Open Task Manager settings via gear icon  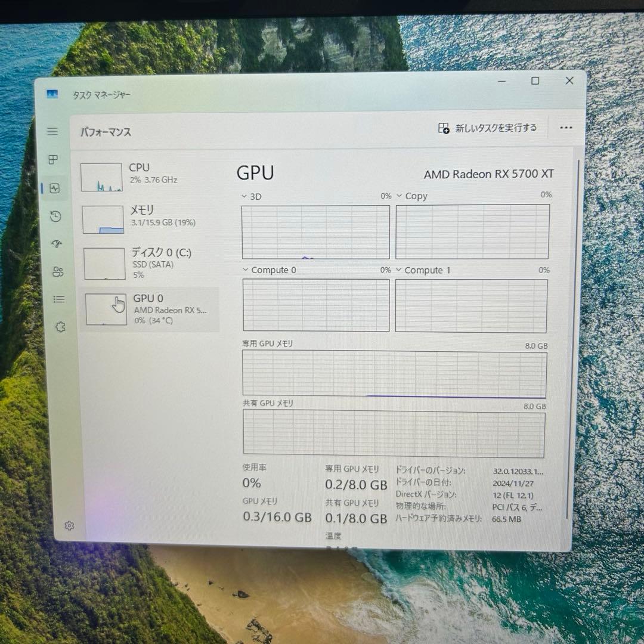tap(70, 525)
